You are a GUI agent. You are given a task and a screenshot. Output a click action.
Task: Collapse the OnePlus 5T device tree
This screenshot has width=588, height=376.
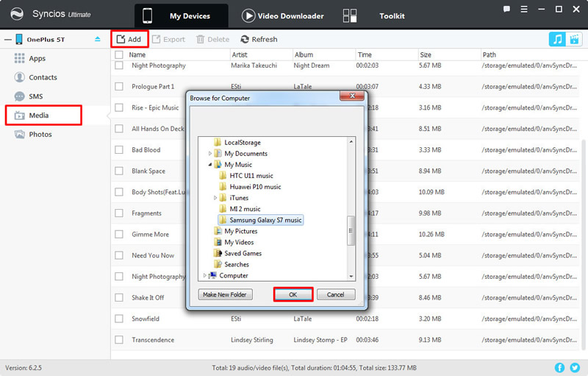point(8,40)
